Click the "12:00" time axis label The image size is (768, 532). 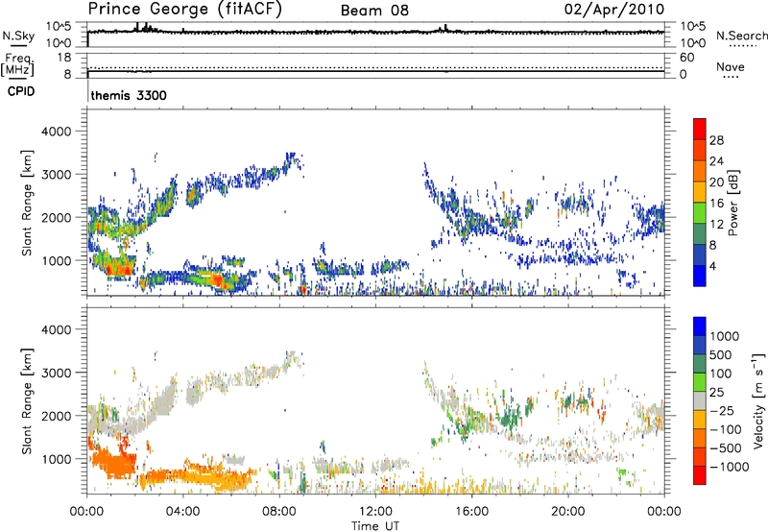[x=375, y=512]
